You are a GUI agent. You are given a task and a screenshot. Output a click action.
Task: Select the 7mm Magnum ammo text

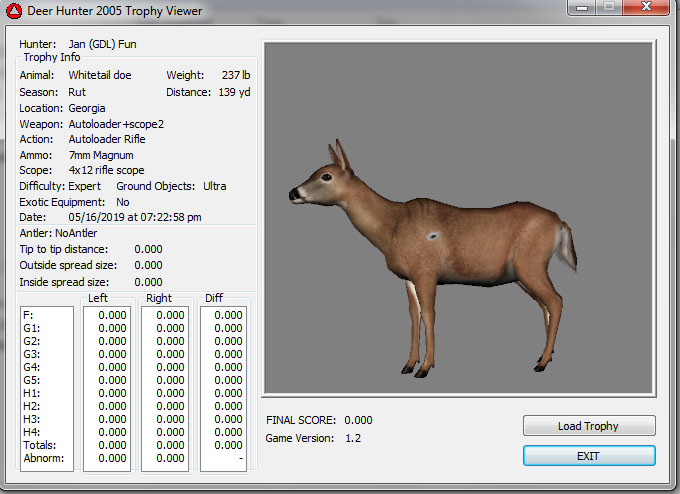[x=101, y=155]
